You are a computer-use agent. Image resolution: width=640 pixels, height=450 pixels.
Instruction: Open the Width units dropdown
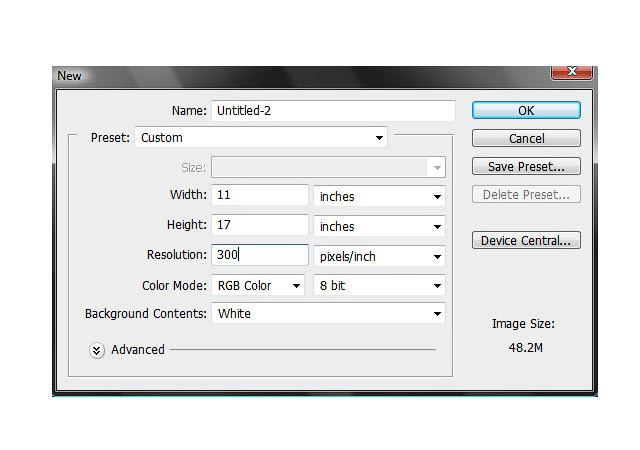pos(379,196)
